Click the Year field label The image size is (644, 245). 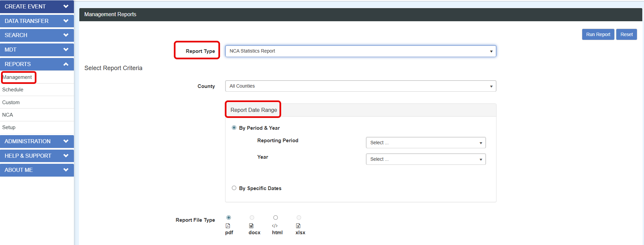pyautogui.click(x=263, y=157)
